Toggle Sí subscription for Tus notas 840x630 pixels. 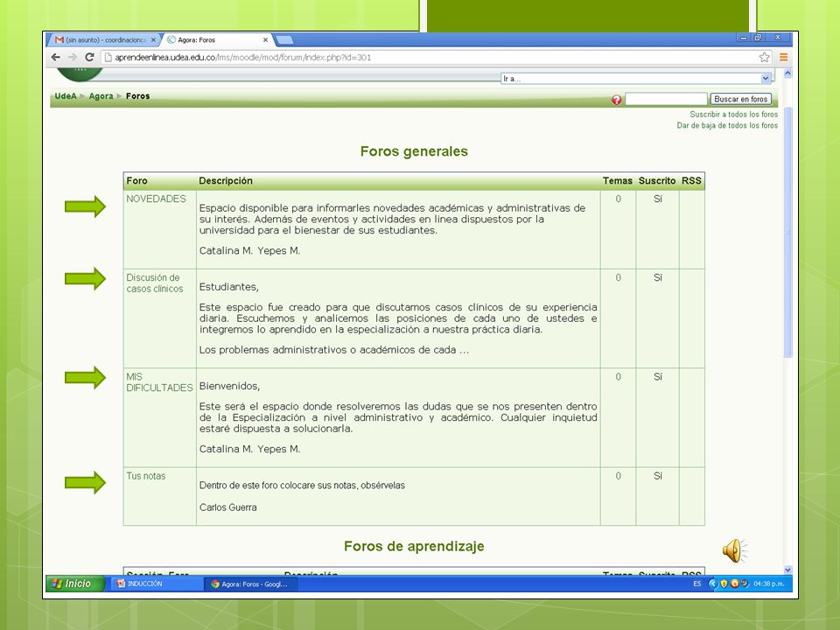coord(658,476)
